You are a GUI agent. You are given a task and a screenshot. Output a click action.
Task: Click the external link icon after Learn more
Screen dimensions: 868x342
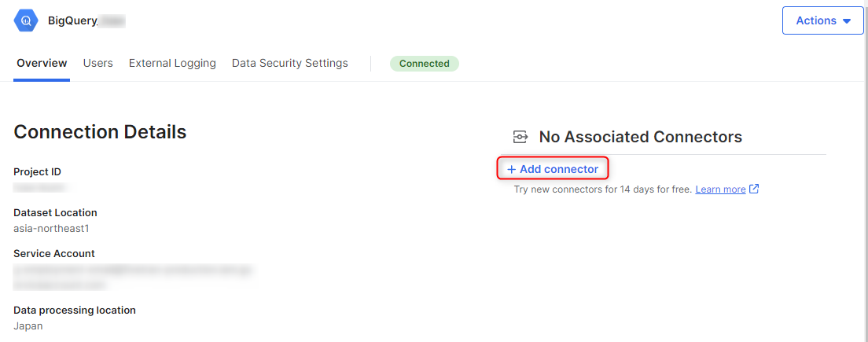tap(754, 189)
